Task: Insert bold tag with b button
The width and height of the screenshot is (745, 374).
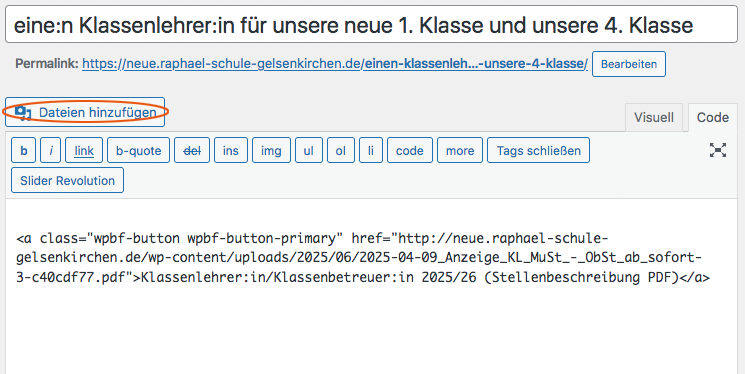Action: pos(23,150)
